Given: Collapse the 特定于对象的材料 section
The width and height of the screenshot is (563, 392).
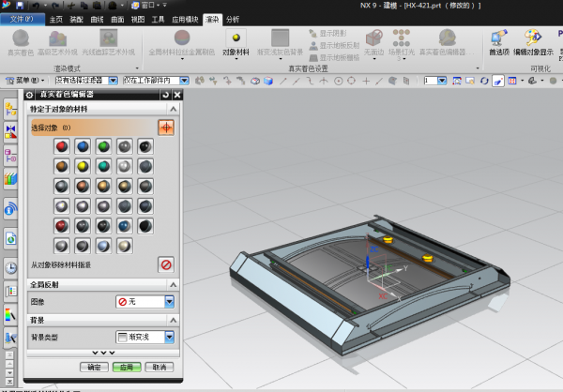Looking at the screenshot, I should (x=174, y=109).
